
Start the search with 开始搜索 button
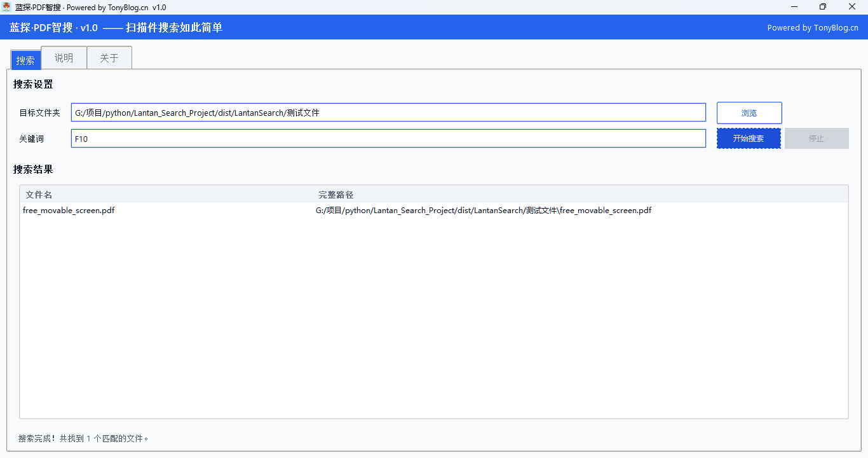pos(749,139)
